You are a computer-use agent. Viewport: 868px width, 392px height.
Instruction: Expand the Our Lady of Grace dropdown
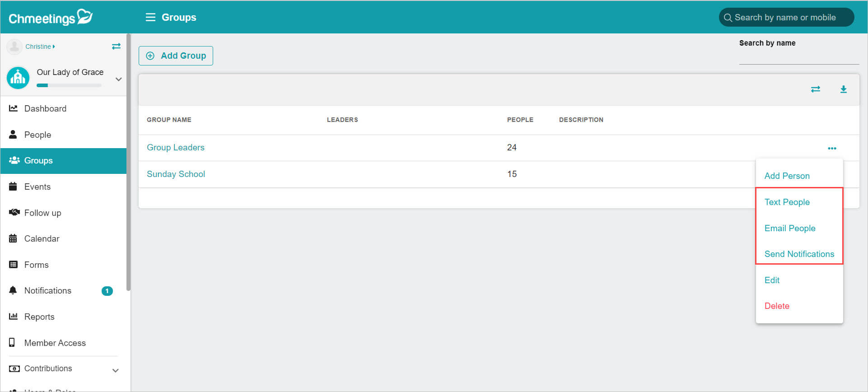pyautogui.click(x=119, y=79)
